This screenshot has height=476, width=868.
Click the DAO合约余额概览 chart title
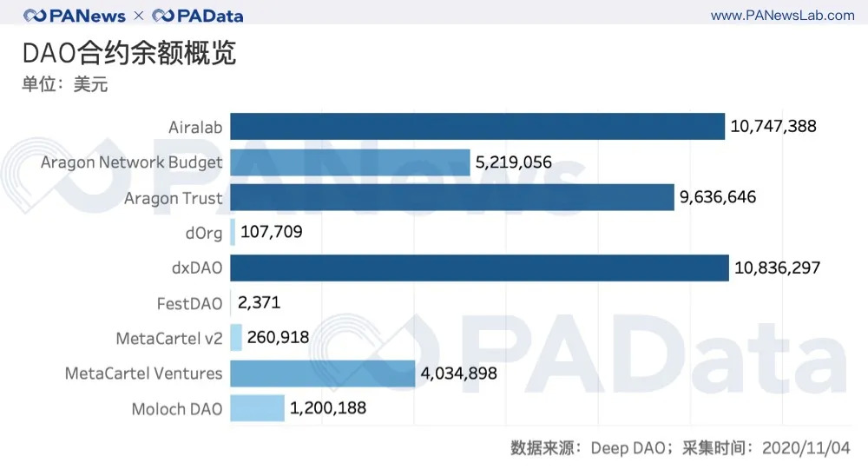[129, 54]
